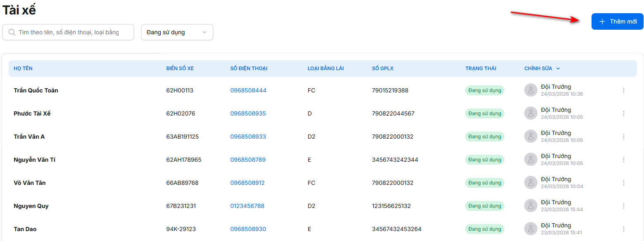Click Đang sử dụng badge for Nguyen Quy
This screenshot has height=241, width=644.
point(485,206)
